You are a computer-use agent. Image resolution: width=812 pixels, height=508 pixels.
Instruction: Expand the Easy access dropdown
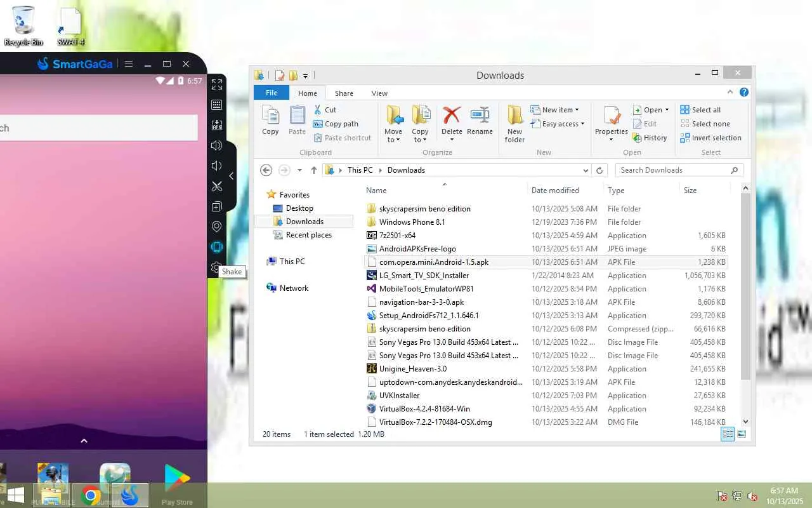557,124
